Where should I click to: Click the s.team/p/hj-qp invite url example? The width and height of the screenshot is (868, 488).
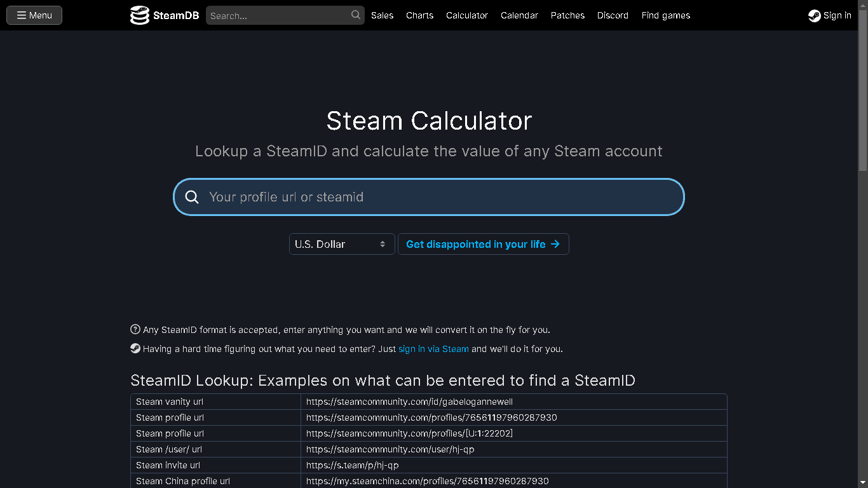click(x=353, y=465)
